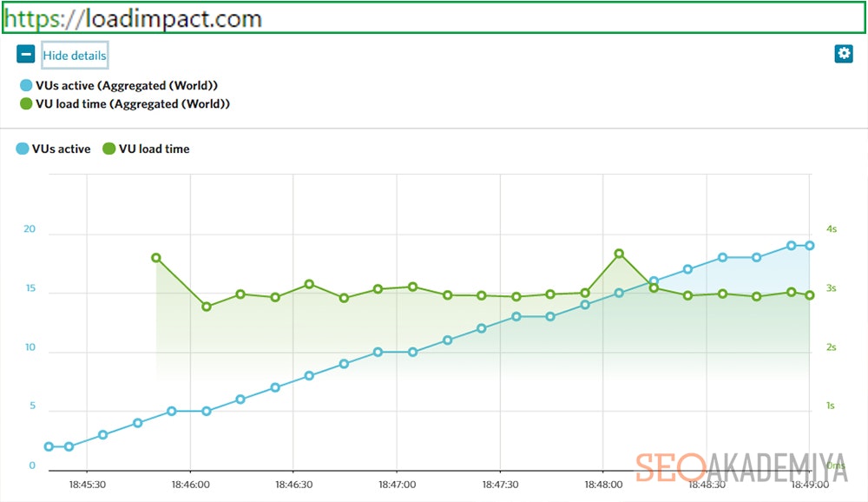The image size is (868, 502).
Task: Click the 18:47:00 x-axis time label
Action: click(x=396, y=485)
